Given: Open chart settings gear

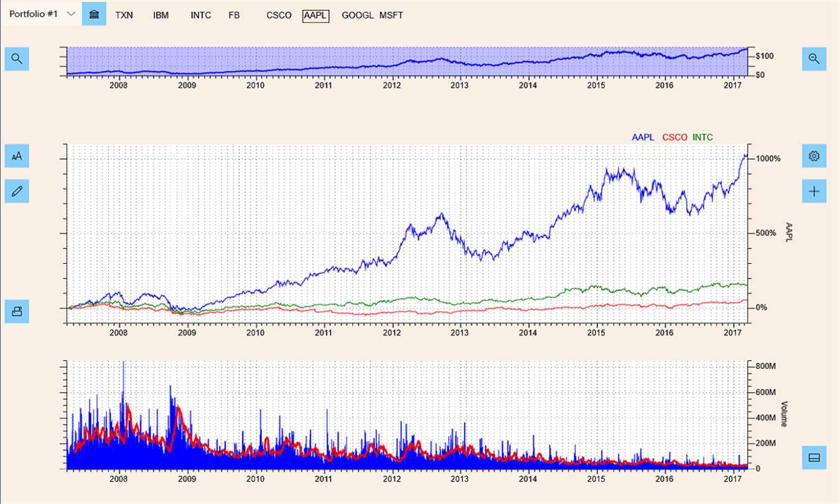Looking at the screenshot, I should [814, 156].
